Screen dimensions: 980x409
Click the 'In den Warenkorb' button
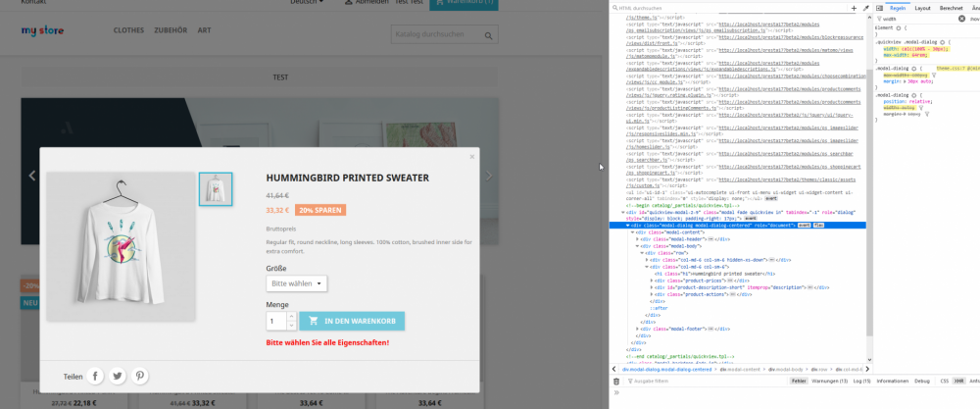tap(352, 321)
